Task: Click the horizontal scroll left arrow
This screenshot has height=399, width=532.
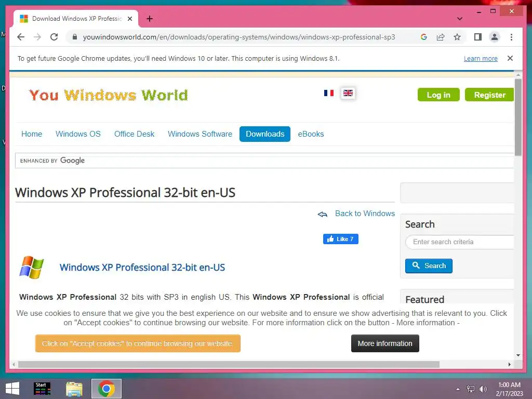Action: pos(14,364)
